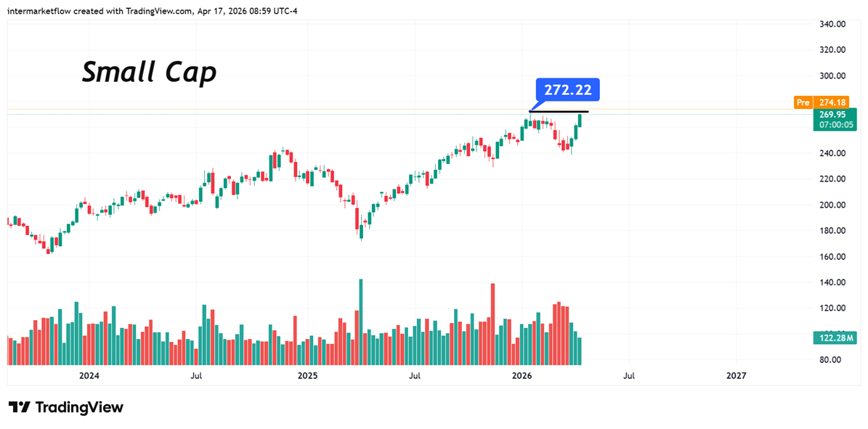Select the 2024 label on time axis

89,375
